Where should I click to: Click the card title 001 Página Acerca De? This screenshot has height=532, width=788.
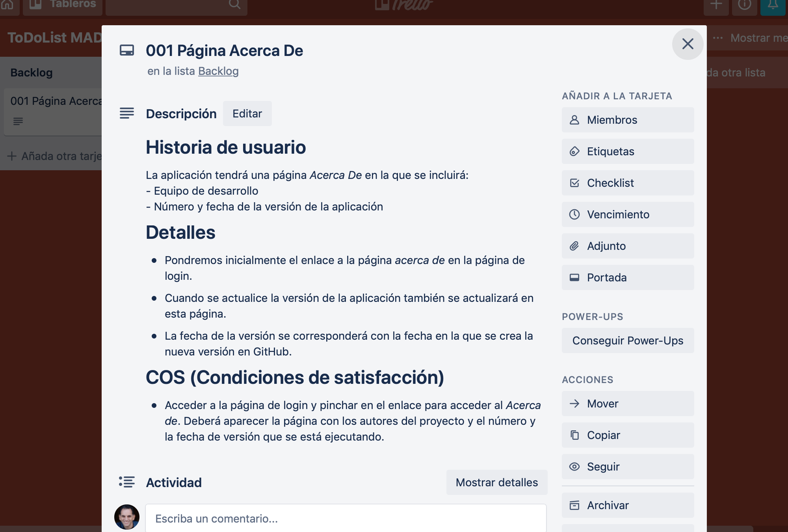[x=224, y=50]
